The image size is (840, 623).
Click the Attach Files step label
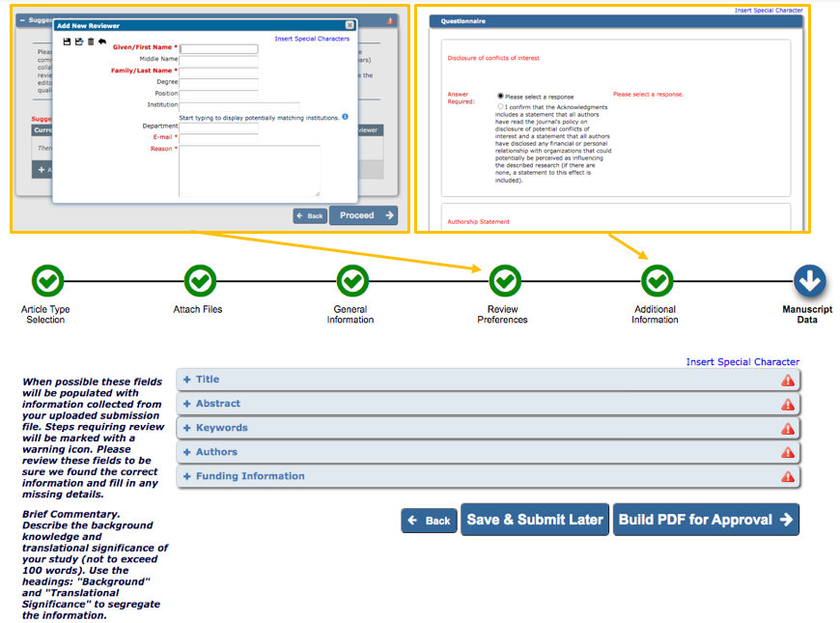[197, 309]
